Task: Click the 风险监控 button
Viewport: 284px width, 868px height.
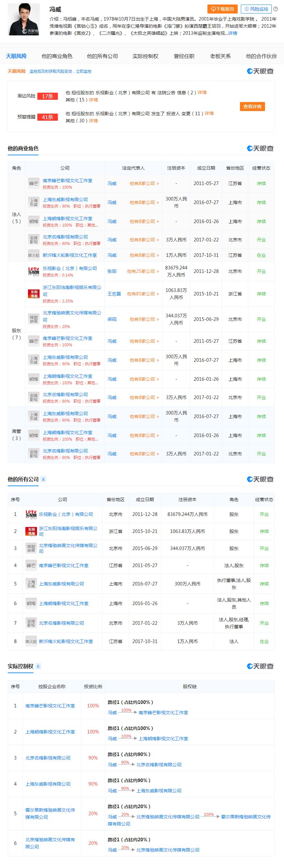Action: (x=256, y=9)
